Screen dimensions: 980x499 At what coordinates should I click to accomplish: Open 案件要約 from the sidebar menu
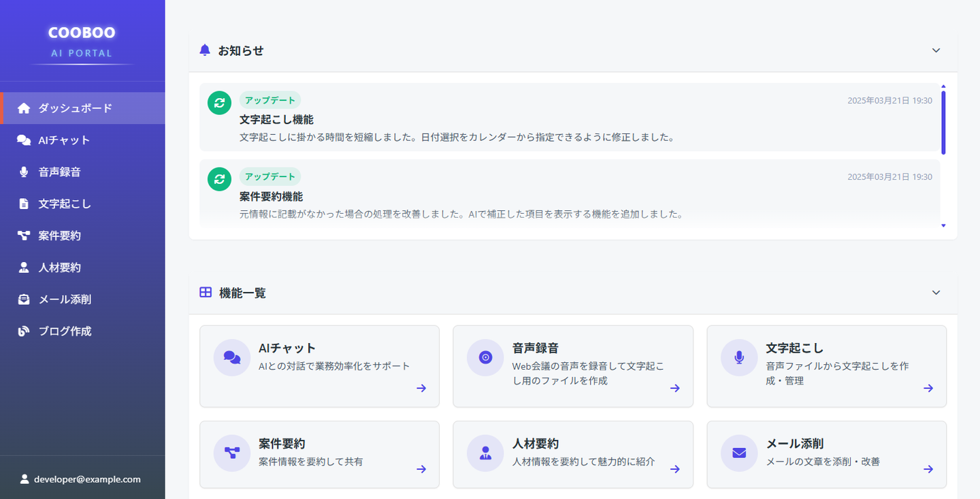pos(59,236)
